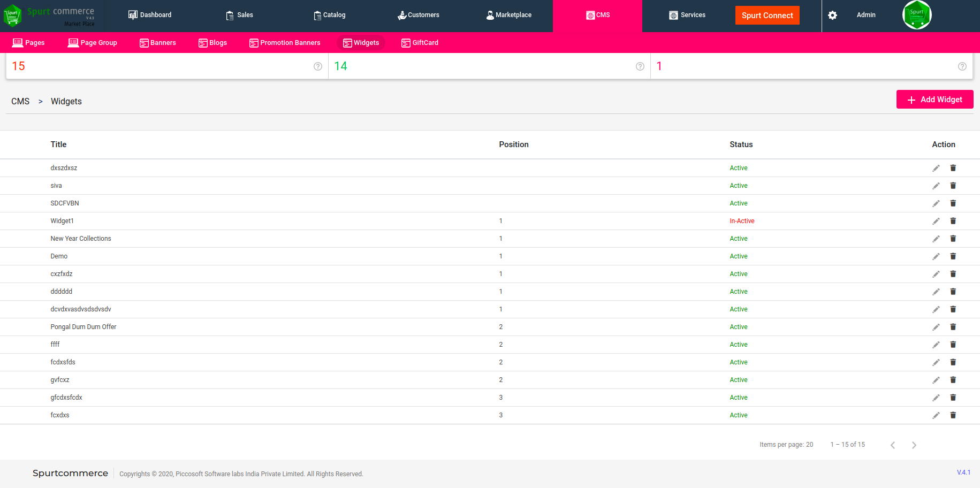This screenshot has height=488, width=980.
Task: Edit New Year Collections widget
Action: pos(936,239)
